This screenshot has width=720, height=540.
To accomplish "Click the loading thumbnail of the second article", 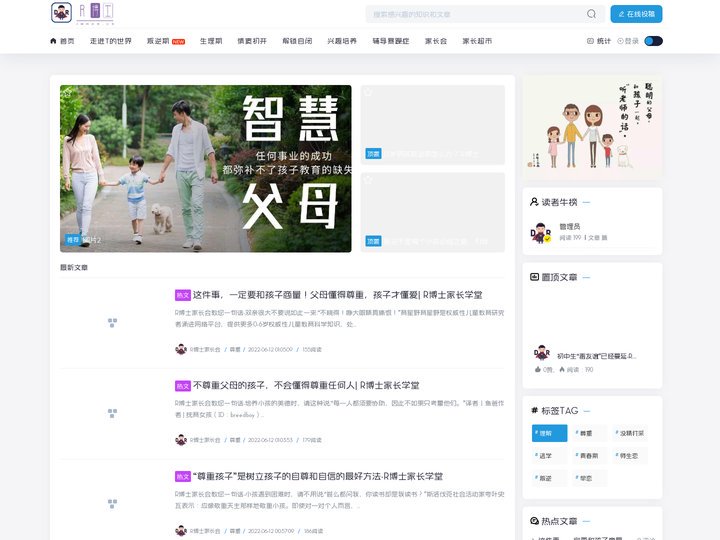I will coord(112,413).
